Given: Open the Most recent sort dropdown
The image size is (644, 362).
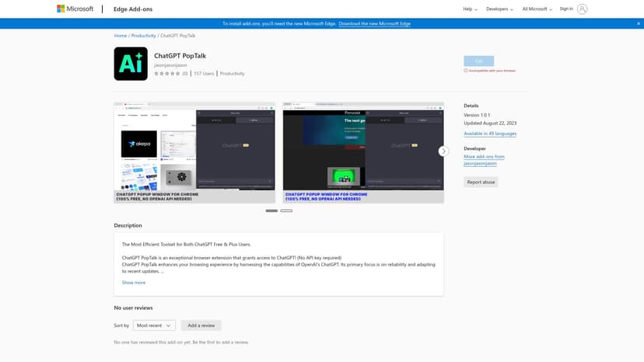Looking at the screenshot, I should click(154, 325).
